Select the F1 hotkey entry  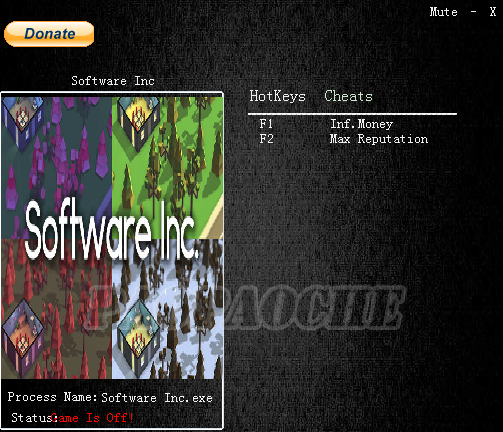(266, 124)
